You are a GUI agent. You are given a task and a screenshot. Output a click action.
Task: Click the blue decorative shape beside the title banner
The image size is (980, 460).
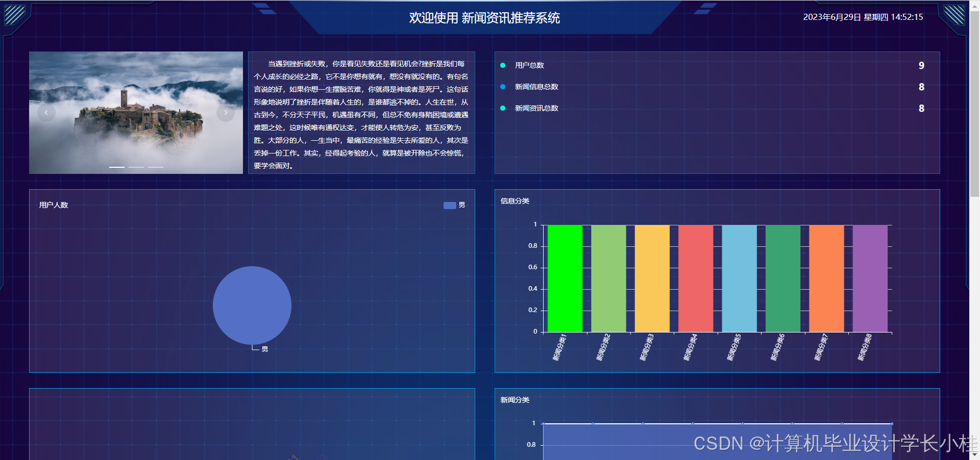coord(265,7)
